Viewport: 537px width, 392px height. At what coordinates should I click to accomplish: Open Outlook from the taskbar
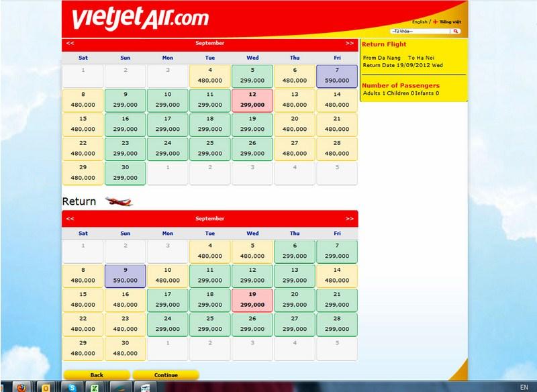click(x=46, y=387)
